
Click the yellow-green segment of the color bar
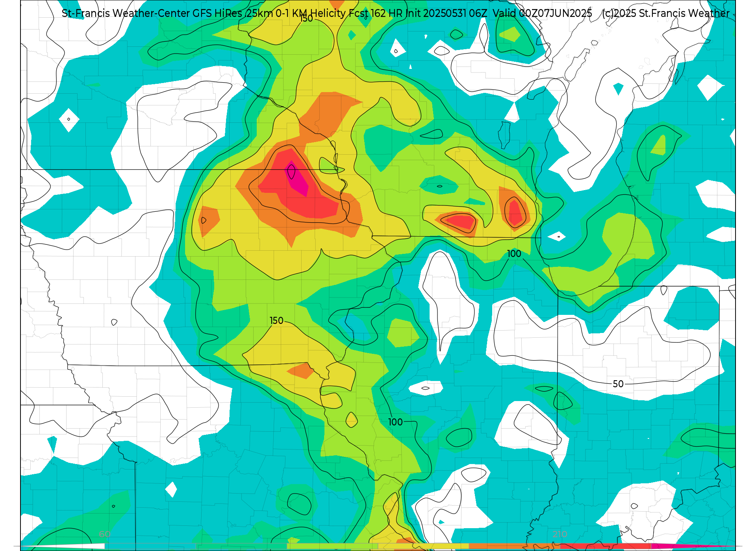coord(332,546)
